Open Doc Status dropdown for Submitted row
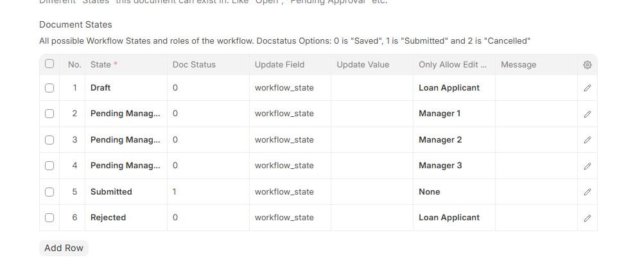 pyautogui.click(x=208, y=192)
